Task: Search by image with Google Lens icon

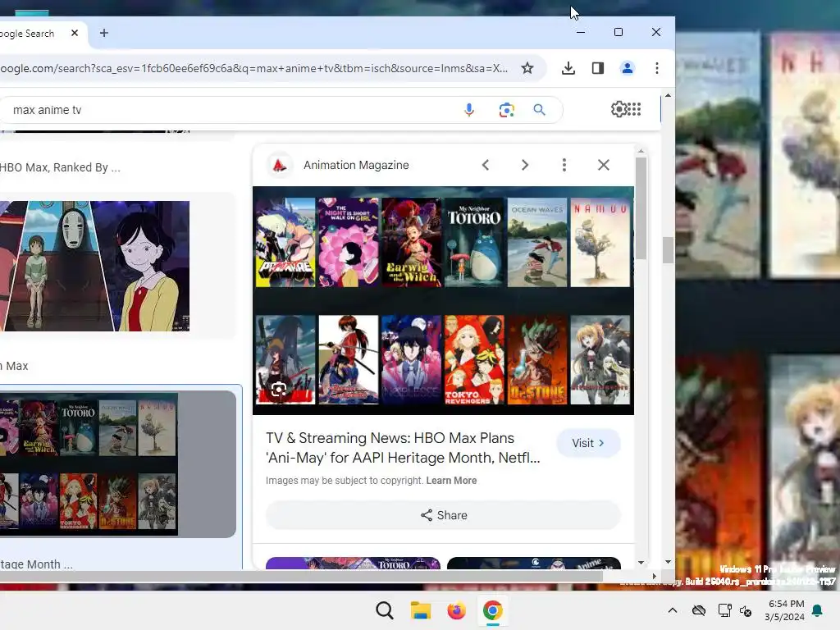Action: pos(506,110)
